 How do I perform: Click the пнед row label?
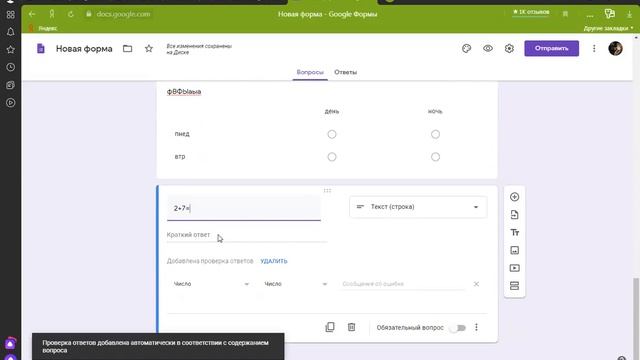[182, 134]
